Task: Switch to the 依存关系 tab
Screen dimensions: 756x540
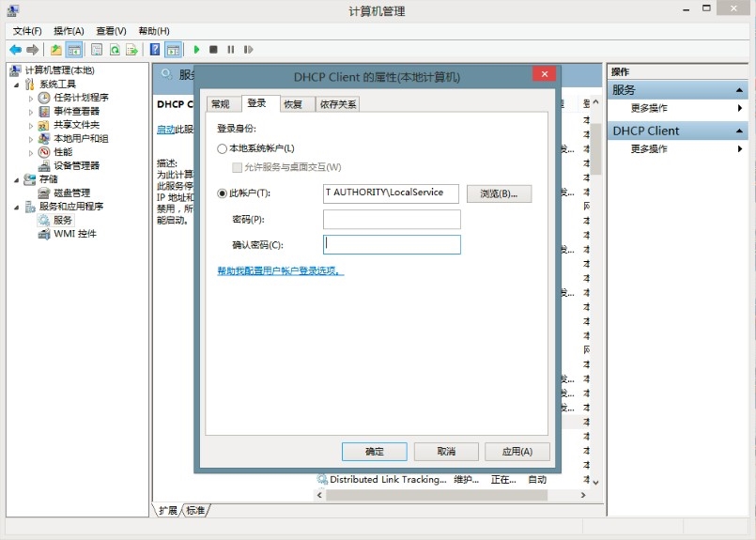Action: [338, 104]
